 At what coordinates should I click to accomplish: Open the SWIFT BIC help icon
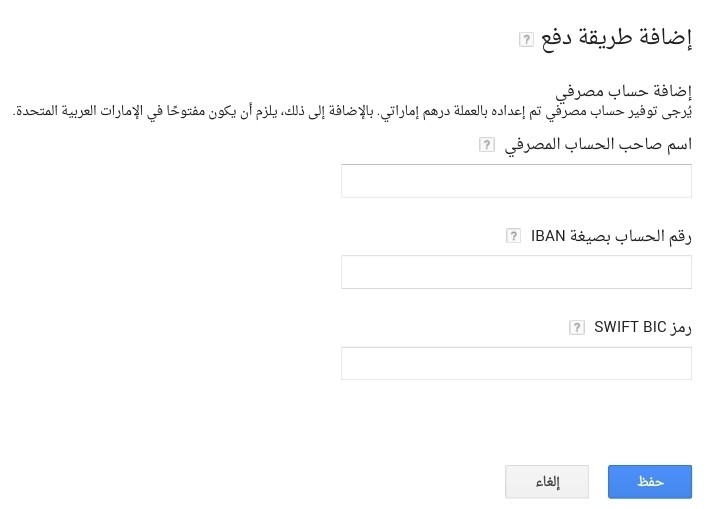pos(576,327)
